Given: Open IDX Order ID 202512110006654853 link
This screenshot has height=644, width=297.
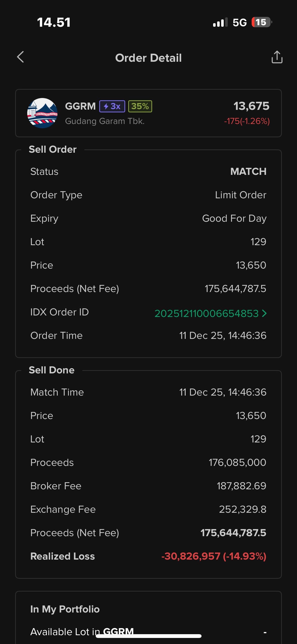Looking at the screenshot, I should coord(206,313).
